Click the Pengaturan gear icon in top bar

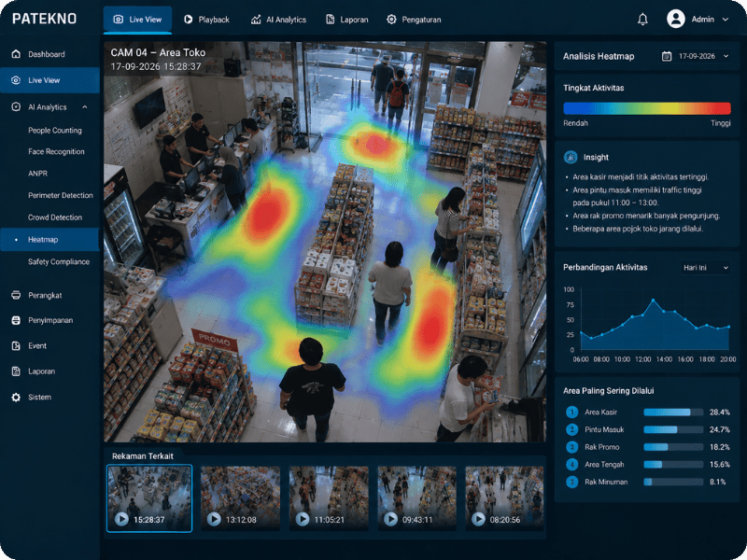point(391,20)
